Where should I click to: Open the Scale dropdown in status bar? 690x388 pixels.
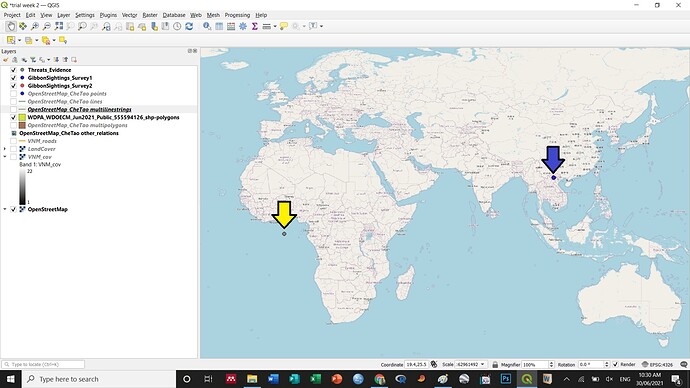coord(483,364)
